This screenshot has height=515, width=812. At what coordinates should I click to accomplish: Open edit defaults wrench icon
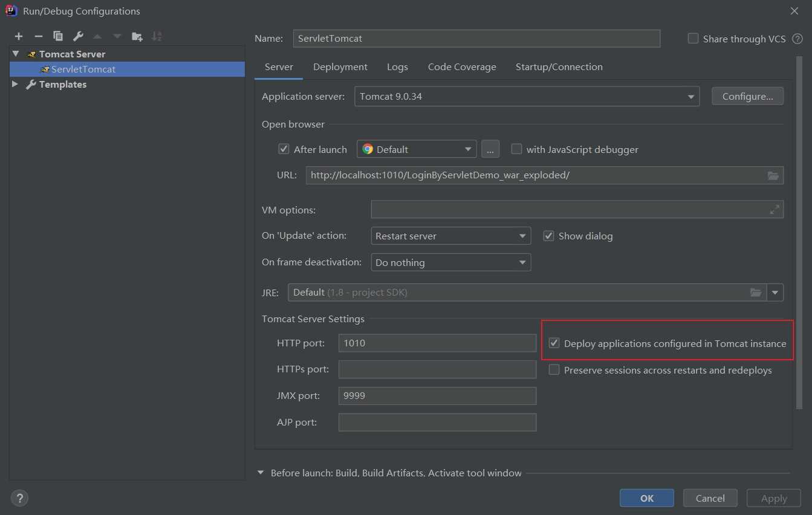pos(78,36)
